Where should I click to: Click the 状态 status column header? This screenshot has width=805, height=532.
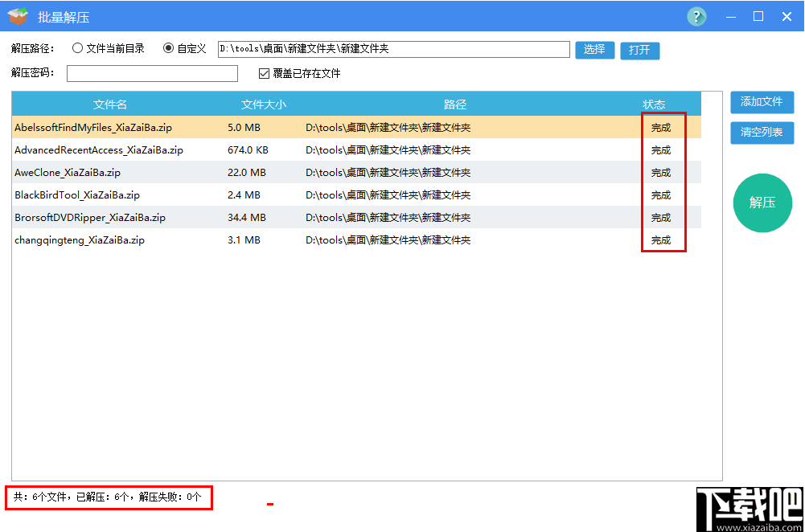click(654, 104)
